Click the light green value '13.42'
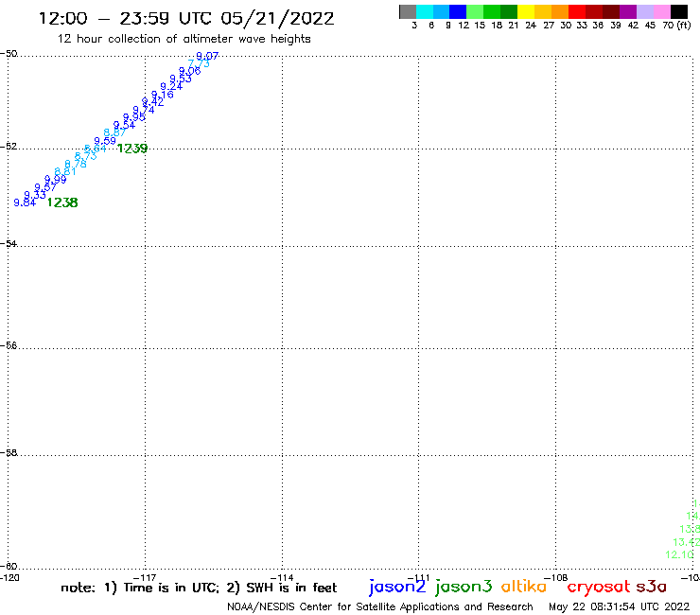The width and height of the screenshot is (700, 615). (686, 542)
